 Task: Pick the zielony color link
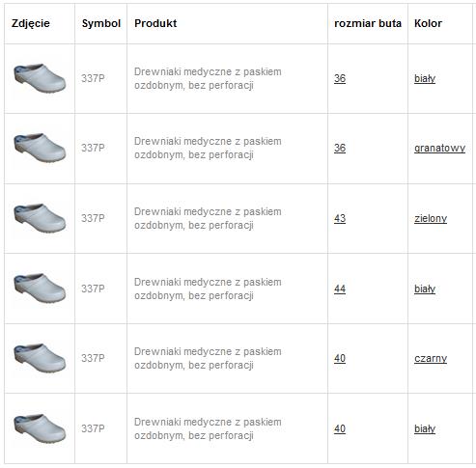pyautogui.click(x=431, y=219)
